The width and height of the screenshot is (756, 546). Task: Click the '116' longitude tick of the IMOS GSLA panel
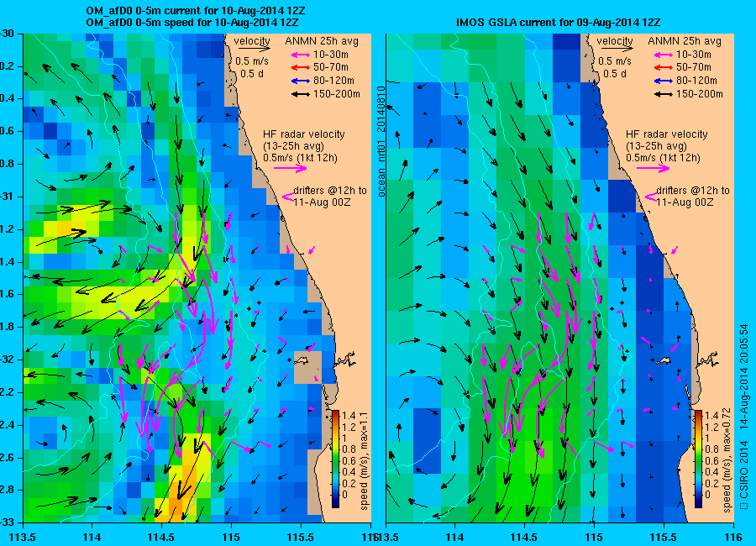pos(733,537)
